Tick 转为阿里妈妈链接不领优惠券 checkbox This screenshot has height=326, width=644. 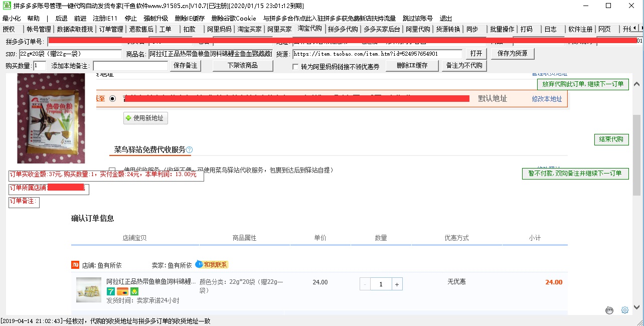[296, 66]
